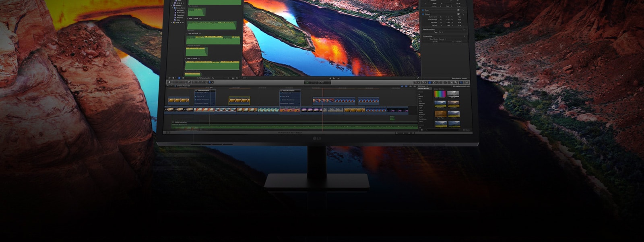This screenshot has height=242, width=644.
Task: Collapse the Jan 30, 2016 clip group
Action: click(x=187, y=33)
